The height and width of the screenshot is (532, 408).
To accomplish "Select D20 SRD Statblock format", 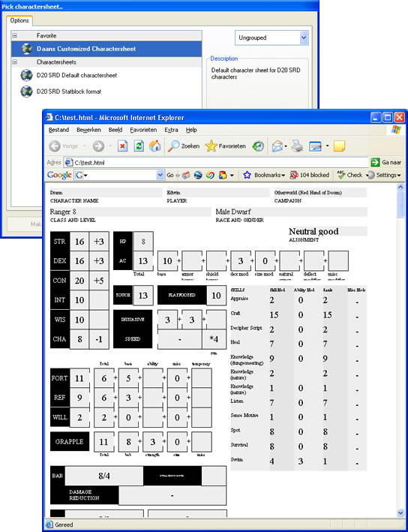I will point(106,92).
